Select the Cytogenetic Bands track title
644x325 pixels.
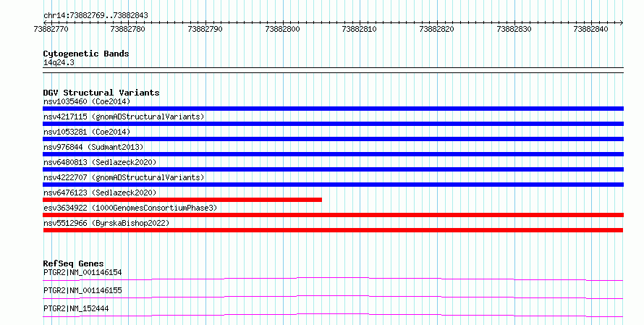86,54
